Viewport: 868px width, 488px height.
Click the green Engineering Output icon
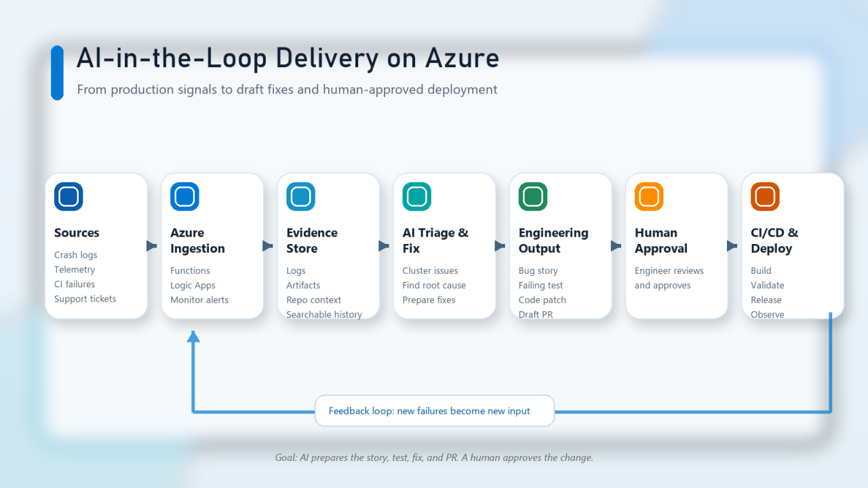533,197
